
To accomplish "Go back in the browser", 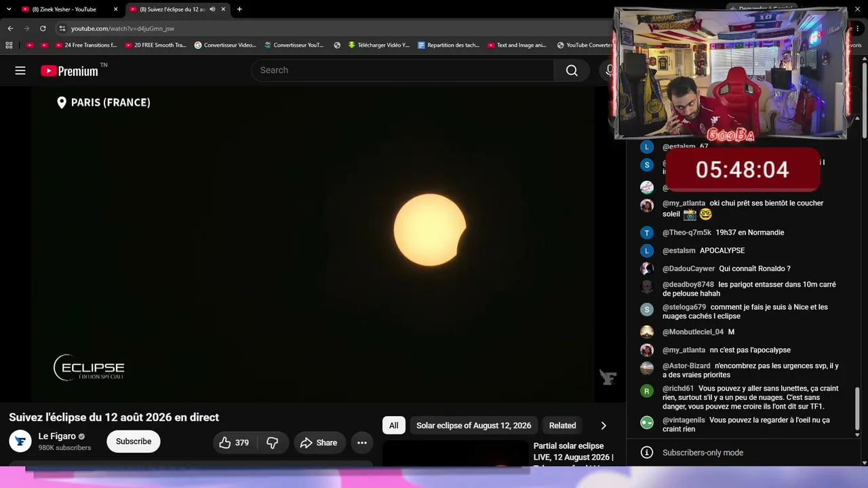I will click(x=10, y=28).
